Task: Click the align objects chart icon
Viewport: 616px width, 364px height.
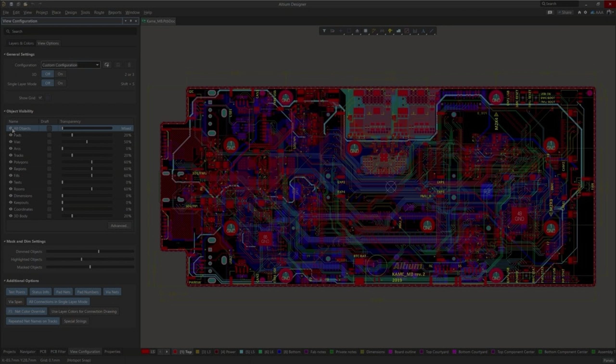Action: [x=357, y=31]
